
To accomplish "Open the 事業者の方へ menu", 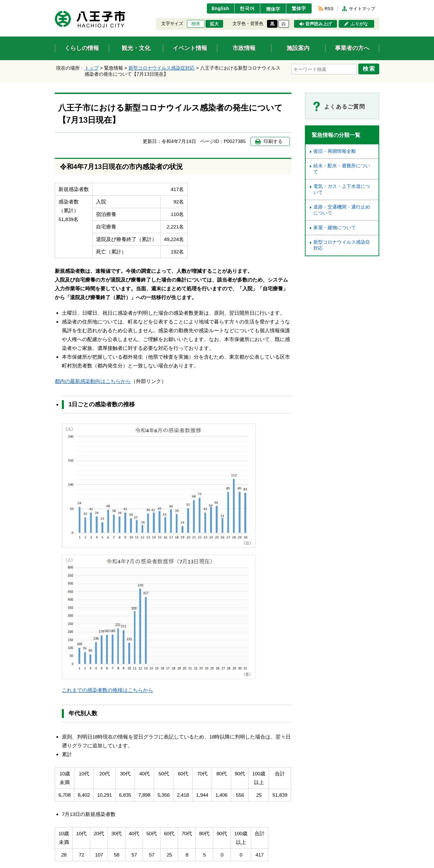I will [352, 48].
